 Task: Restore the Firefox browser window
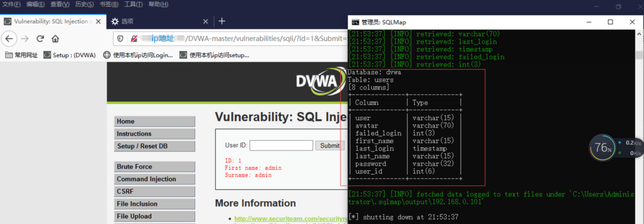click(618, 6)
